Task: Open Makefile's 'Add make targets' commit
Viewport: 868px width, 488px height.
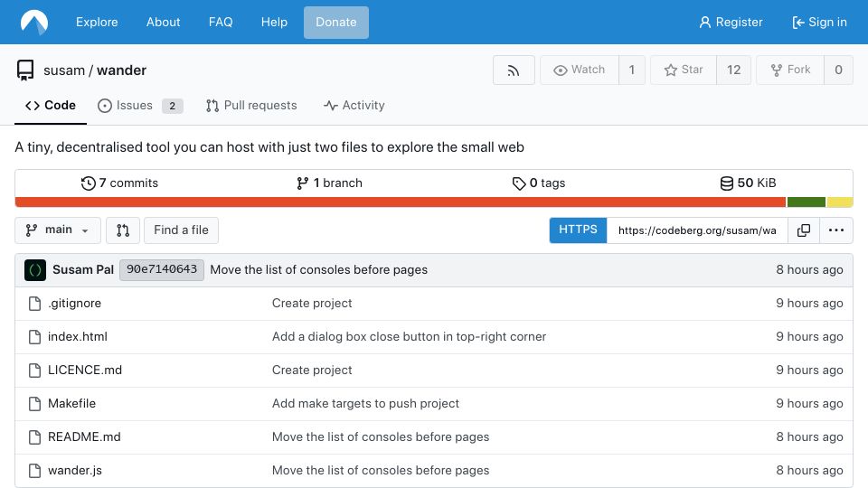Action: click(x=365, y=404)
